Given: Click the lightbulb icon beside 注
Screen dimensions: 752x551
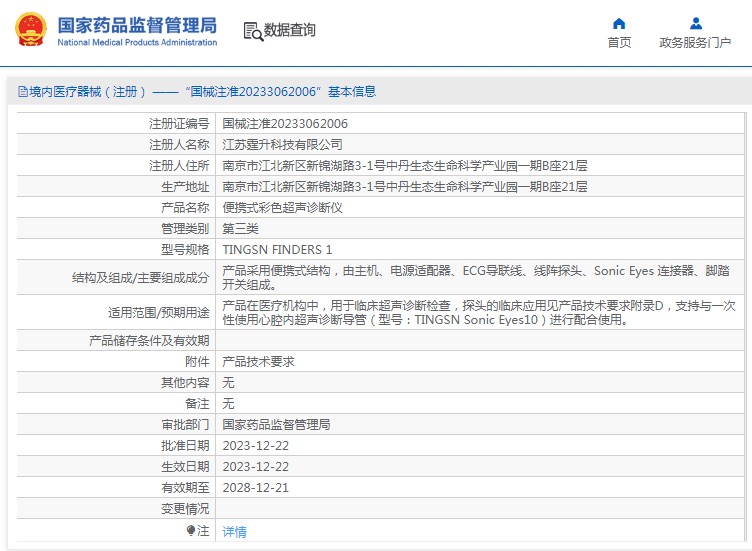Looking at the screenshot, I should (x=190, y=530).
